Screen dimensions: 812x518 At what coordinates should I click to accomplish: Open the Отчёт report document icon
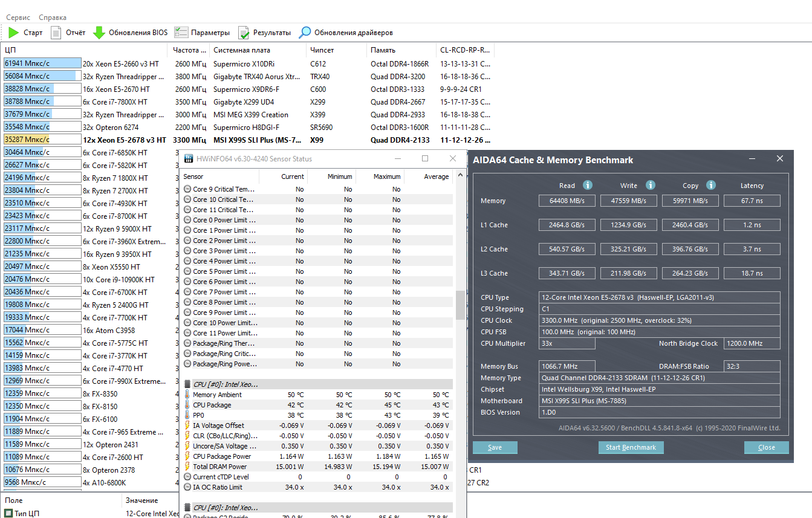[x=56, y=33]
